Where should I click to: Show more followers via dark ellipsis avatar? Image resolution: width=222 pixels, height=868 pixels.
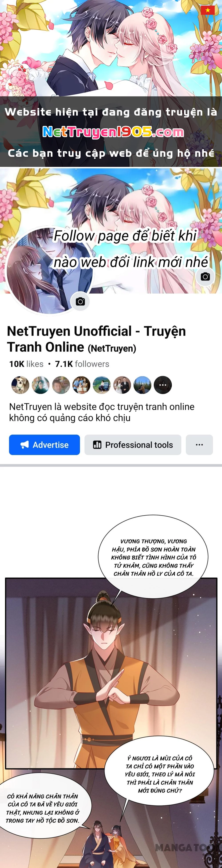pos(163,385)
